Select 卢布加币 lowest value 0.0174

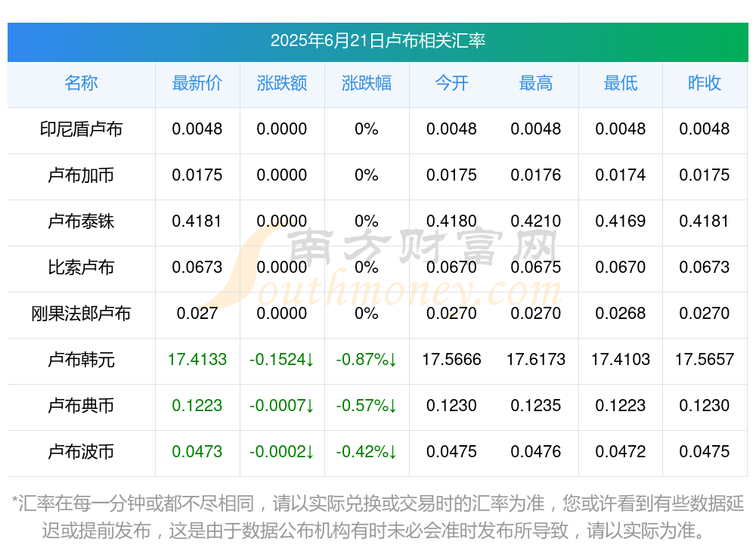click(621, 175)
